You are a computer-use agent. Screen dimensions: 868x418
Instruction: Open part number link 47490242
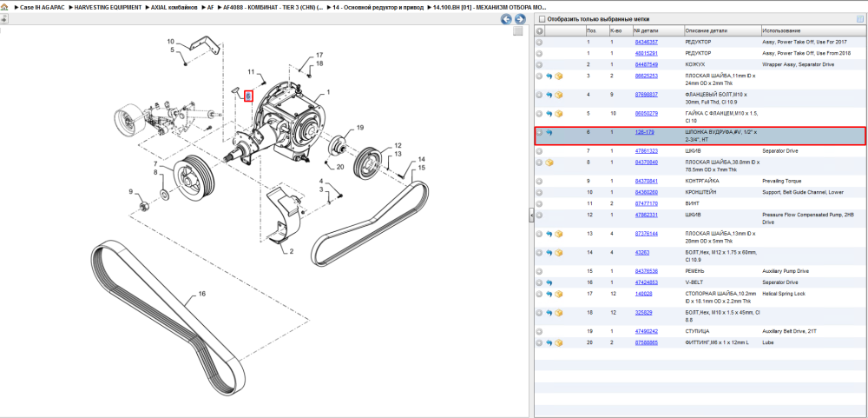tap(646, 331)
